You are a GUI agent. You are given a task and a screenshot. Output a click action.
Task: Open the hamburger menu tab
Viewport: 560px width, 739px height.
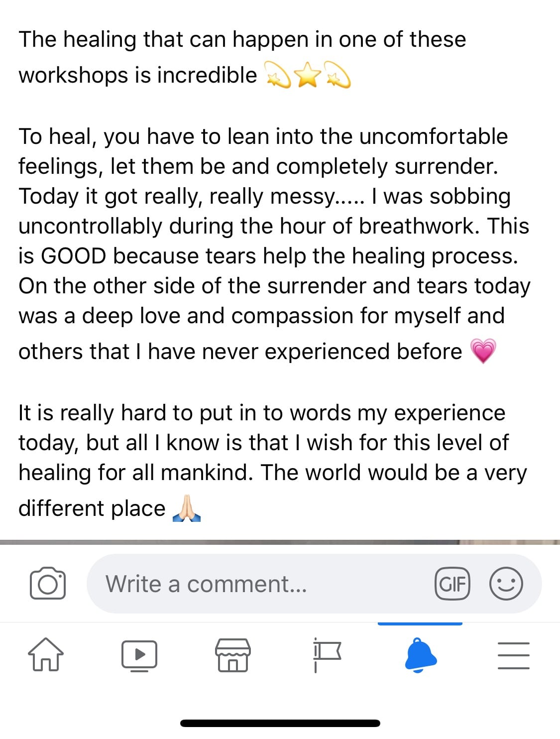click(x=514, y=655)
